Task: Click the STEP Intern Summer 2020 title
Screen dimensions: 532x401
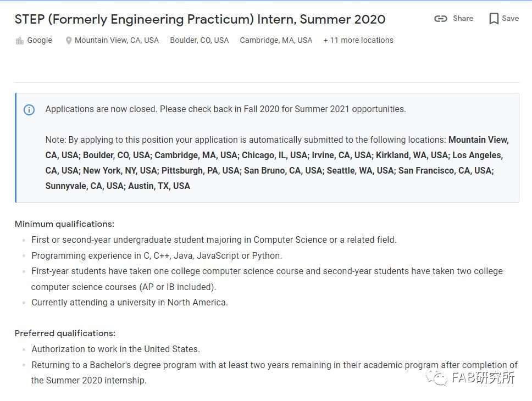Action: pos(200,19)
